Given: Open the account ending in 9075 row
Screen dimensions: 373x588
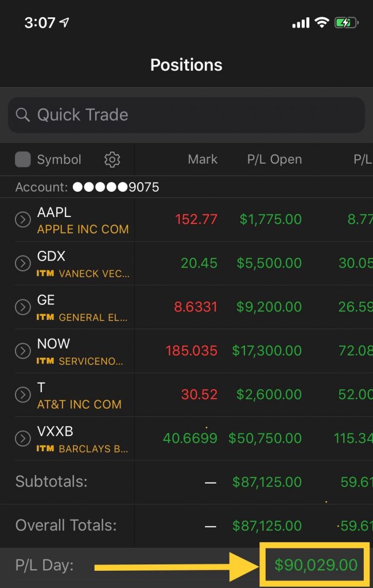Looking at the screenshot, I should [187, 187].
